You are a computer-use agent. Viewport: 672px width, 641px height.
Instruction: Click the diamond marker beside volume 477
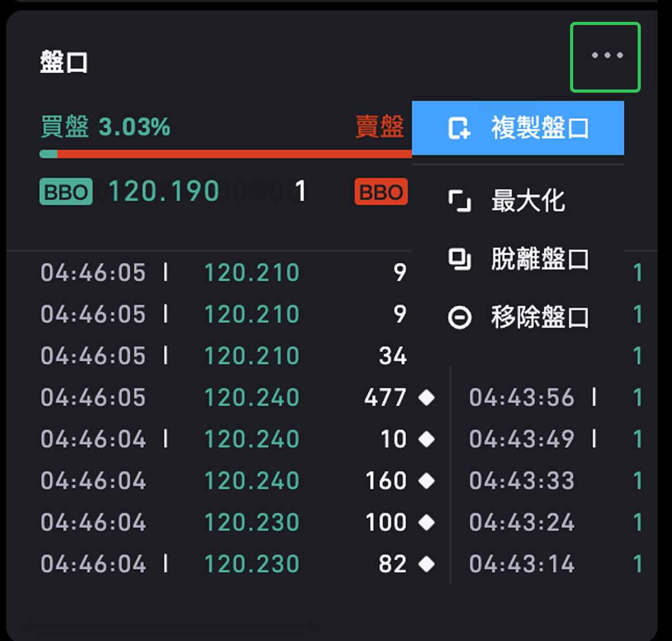tap(427, 398)
